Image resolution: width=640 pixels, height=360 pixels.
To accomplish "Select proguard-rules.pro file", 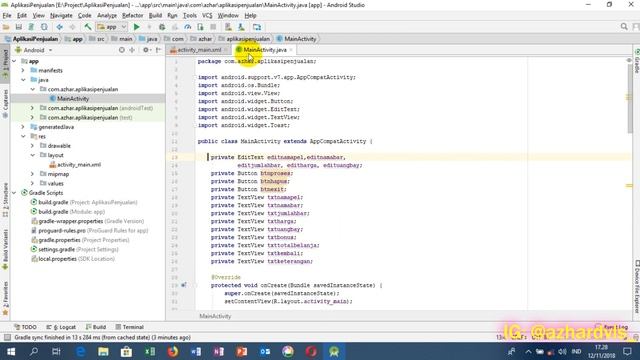I will pyautogui.click(x=89, y=231).
